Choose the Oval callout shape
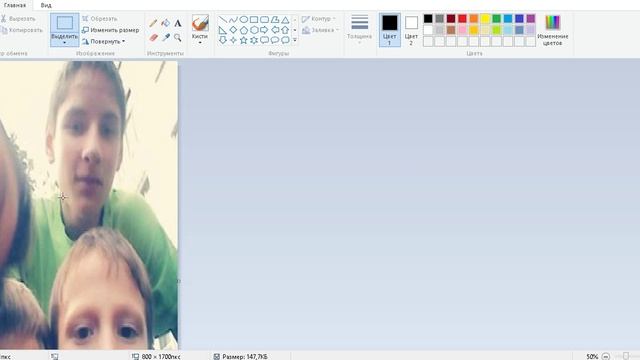Screen dimensions: 640x360 click(275, 40)
